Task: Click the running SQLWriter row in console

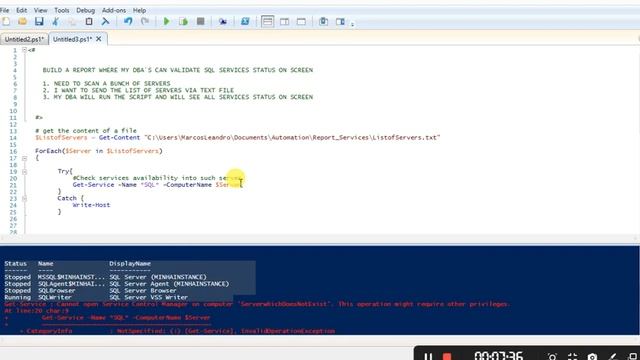Action: point(96,298)
